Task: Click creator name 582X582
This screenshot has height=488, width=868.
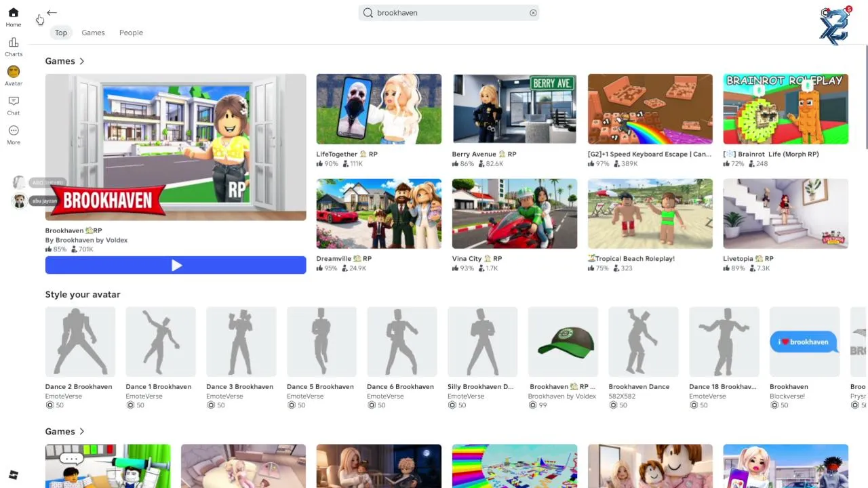Action: [623, 396]
